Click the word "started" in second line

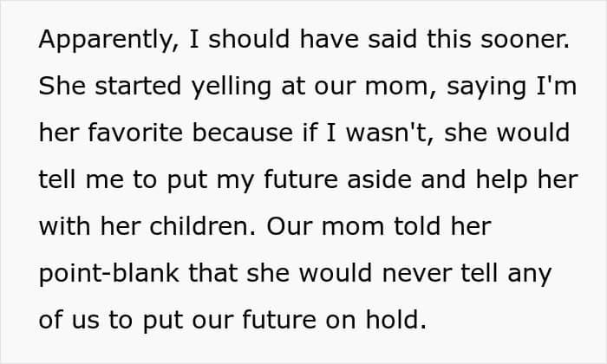138,86
